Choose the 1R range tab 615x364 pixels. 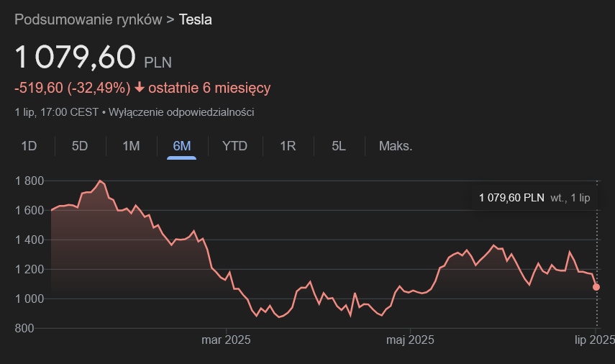[288, 146]
